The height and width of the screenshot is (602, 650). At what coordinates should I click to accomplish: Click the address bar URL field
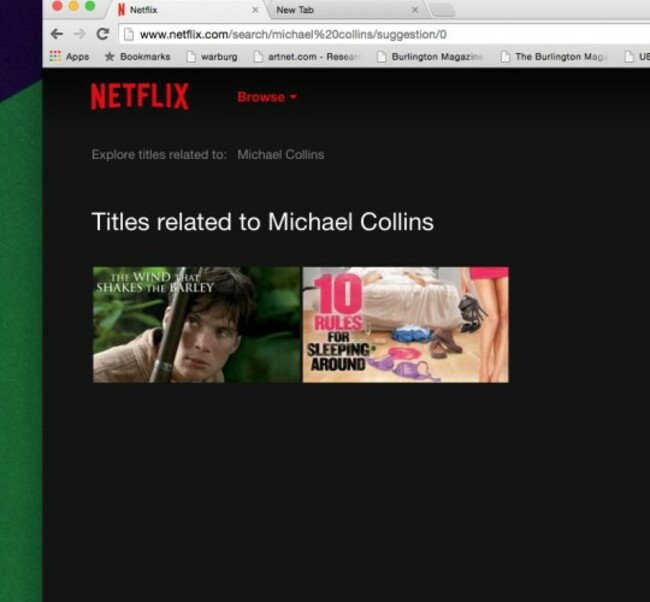(x=386, y=34)
